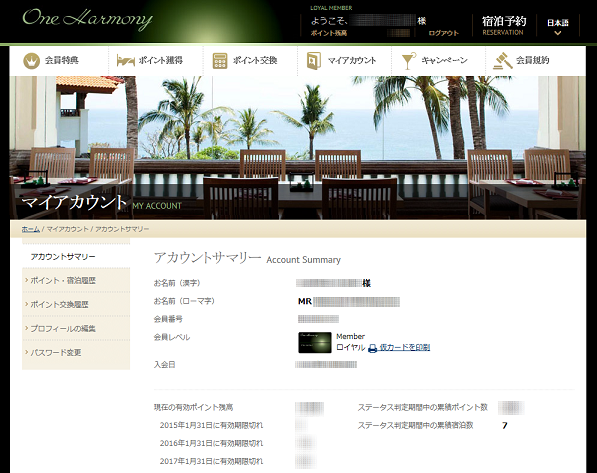
Task: Click the ホーム breadcrumb link
Action: [x=30, y=229]
